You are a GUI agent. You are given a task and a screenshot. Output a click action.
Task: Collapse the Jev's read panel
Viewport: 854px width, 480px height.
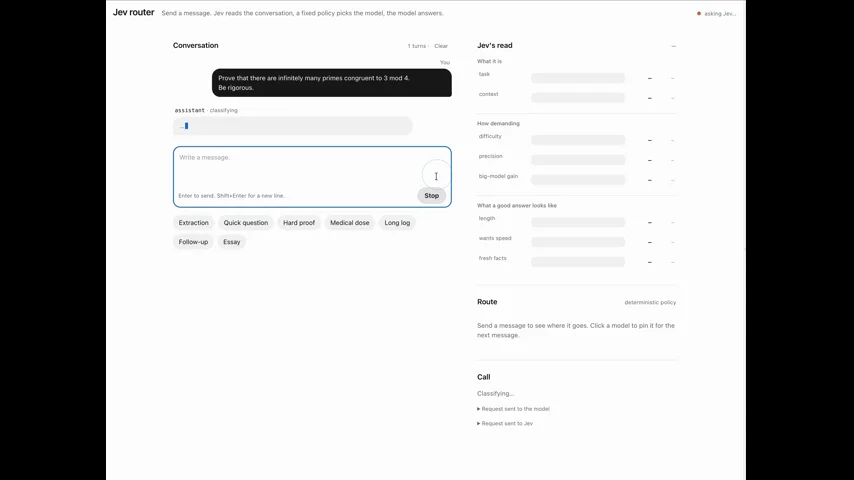[x=673, y=46]
